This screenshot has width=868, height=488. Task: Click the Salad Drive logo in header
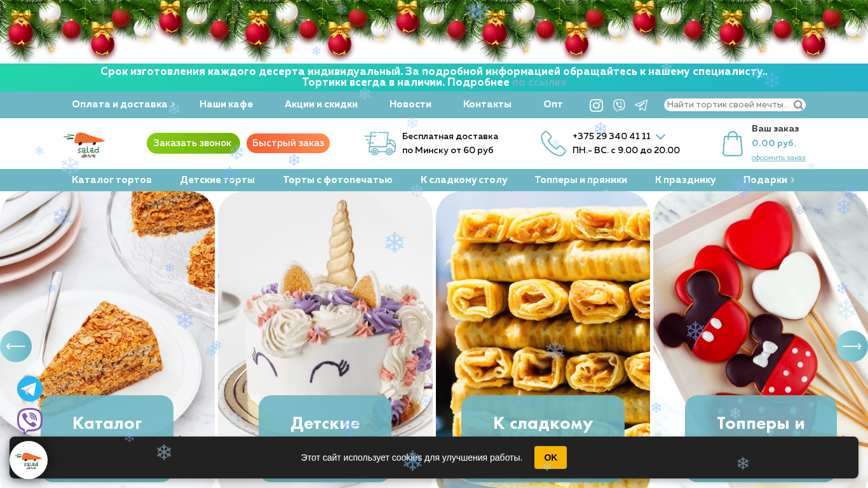point(85,144)
